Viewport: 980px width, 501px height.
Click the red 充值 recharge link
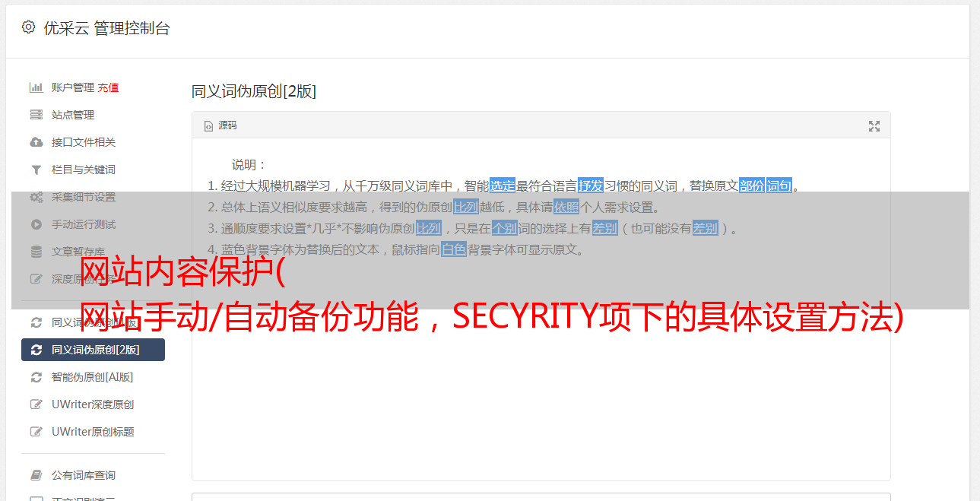pos(108,87)
